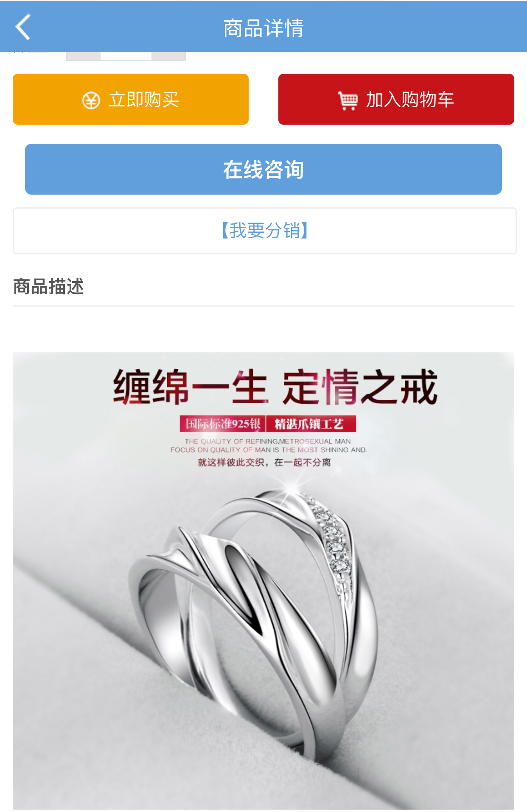The height and width of the screenshot is (812, 527).
Task: Focus the quantity input field
Action: tap(126, 56)
